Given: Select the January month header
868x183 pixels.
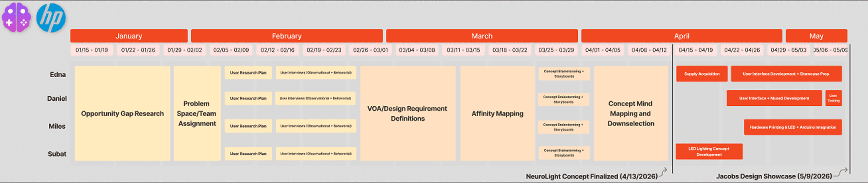Looking at the screenshot, I should [129, 36].
